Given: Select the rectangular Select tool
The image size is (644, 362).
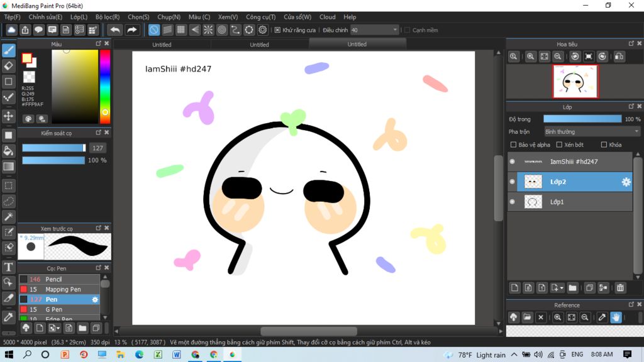Looking at the screenshot, I should (x=9, y=185).
